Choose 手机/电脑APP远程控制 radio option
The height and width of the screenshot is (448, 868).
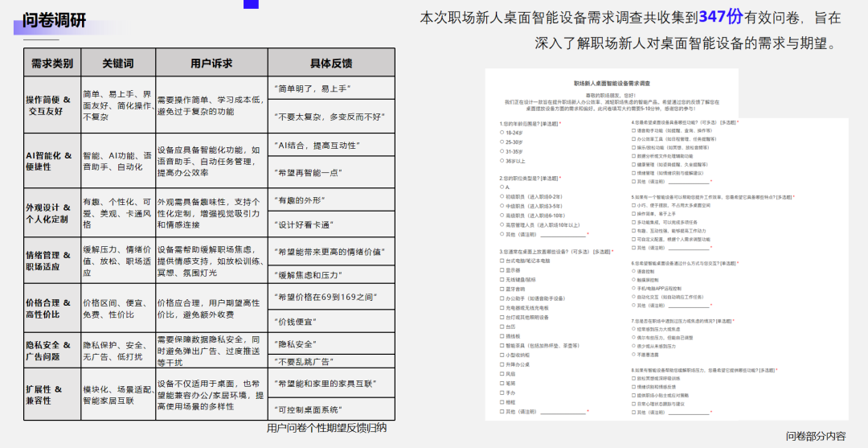tap(633, 289)
